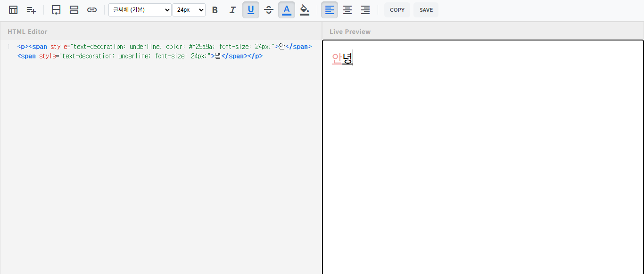Open the text color picker
This screenshot has height=274, width=644.
point(287,10)
